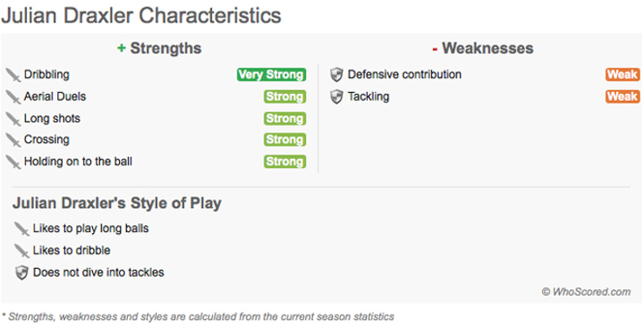Select the Strong badge for Aerial Duels
Image resolution: width=644 pixels, height=326 pixels.
point(284,96)
